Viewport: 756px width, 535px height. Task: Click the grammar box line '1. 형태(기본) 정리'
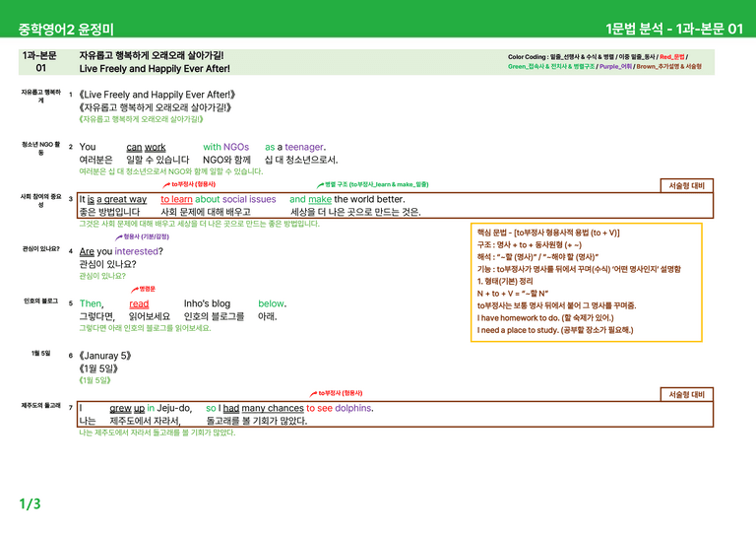[x=505, y=281]
